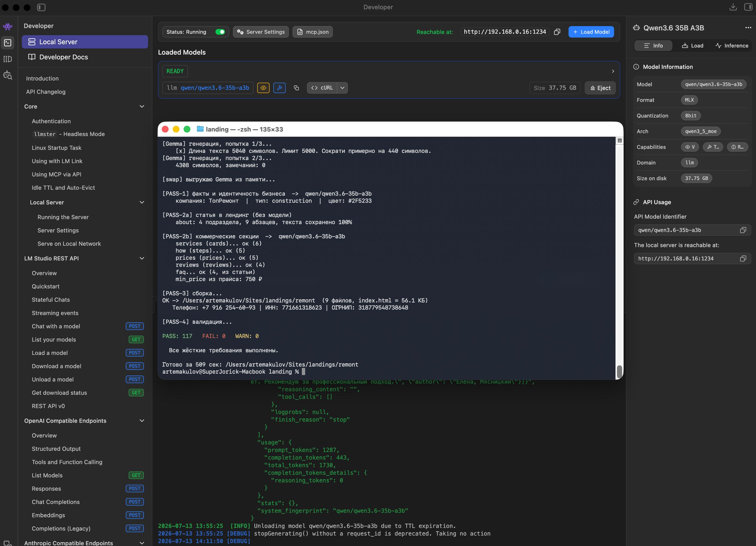Open the Chat icon in left rail
This screenshot has height=546, width=756.
point(8,26)
